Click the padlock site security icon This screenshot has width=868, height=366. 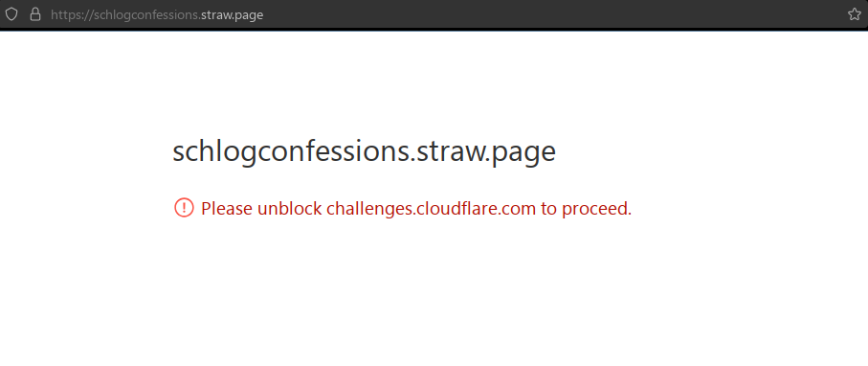tap(35, 14)
